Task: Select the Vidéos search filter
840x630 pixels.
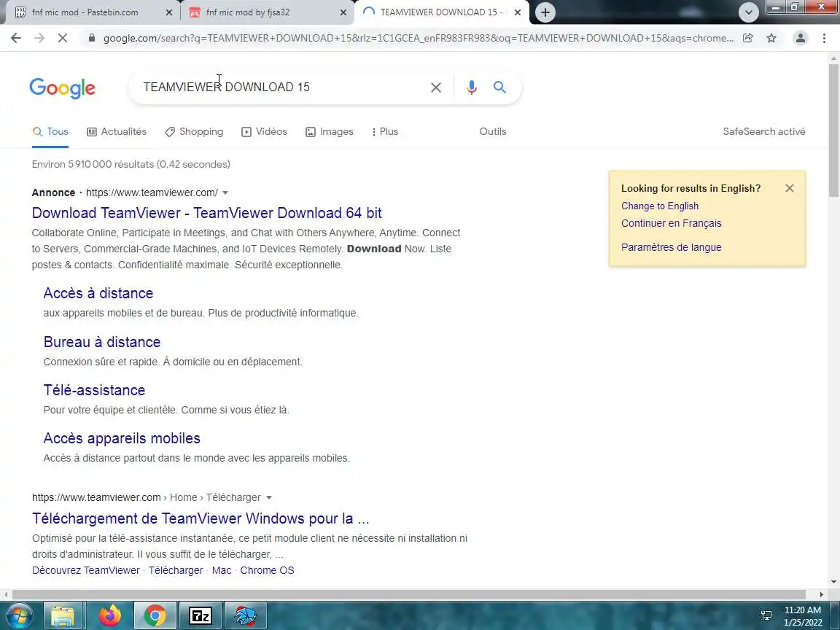Action: click(x=264, y=132)
